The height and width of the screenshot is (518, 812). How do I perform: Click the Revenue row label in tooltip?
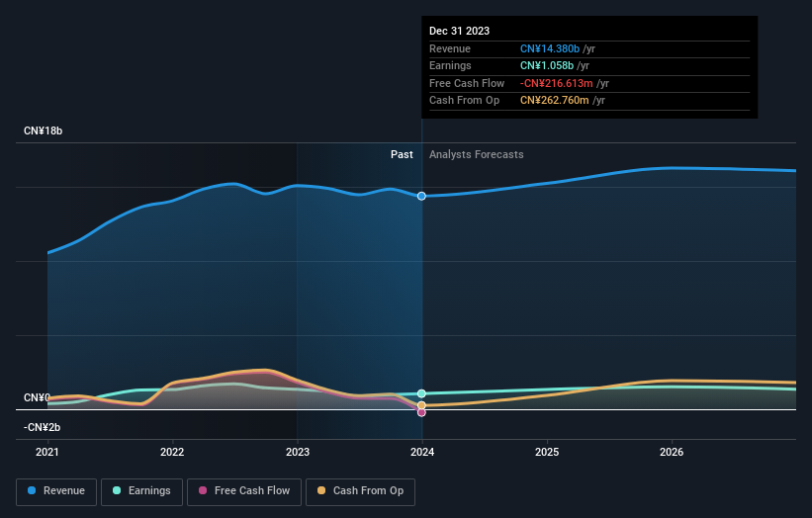click(x=450, y=48)
